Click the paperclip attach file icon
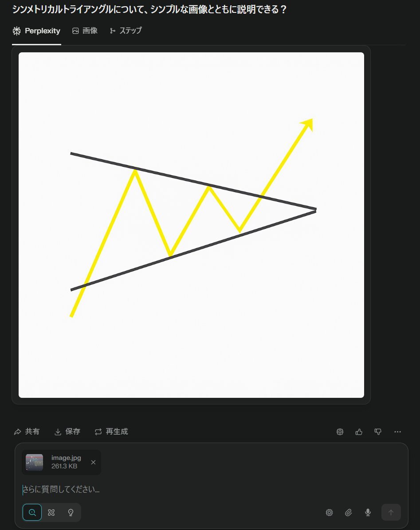 click(x=348, y=512)
